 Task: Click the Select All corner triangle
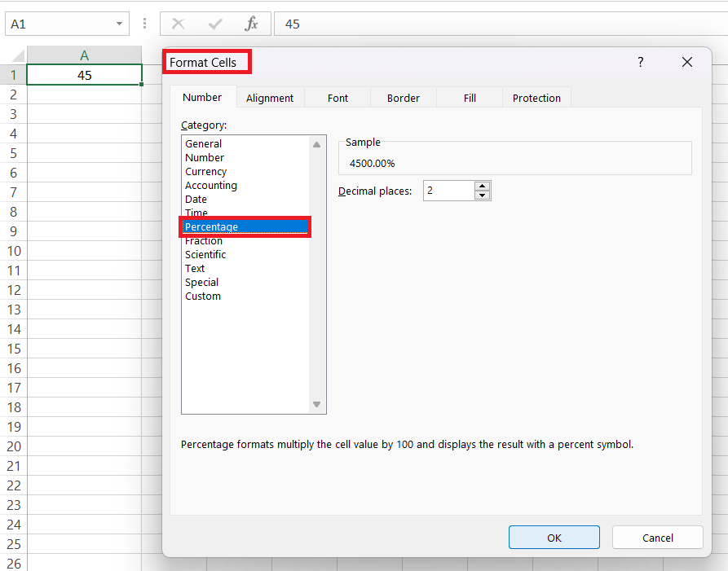[x=17, y=55]
